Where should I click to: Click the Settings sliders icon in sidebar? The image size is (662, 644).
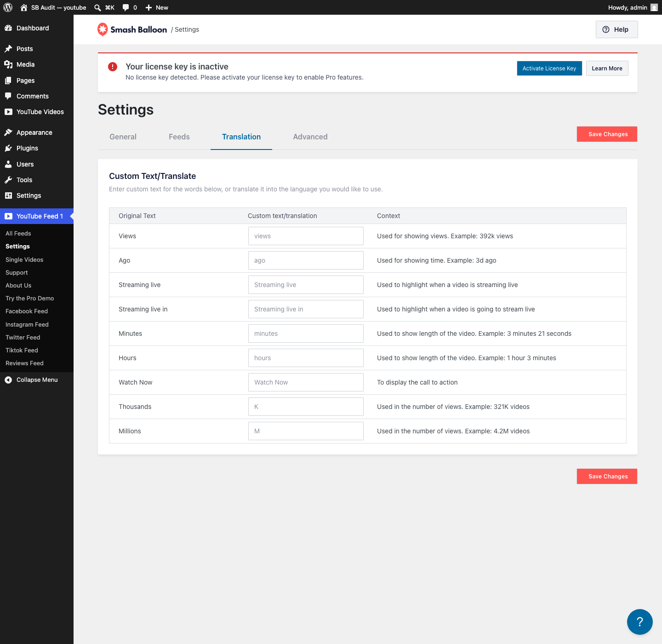8,195
